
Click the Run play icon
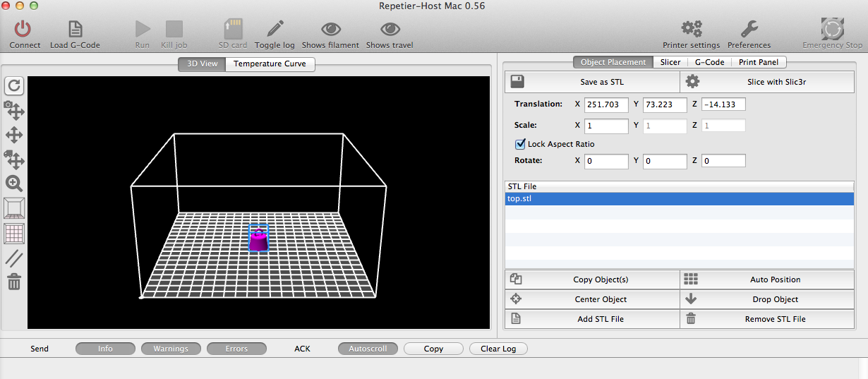[143, 29]
